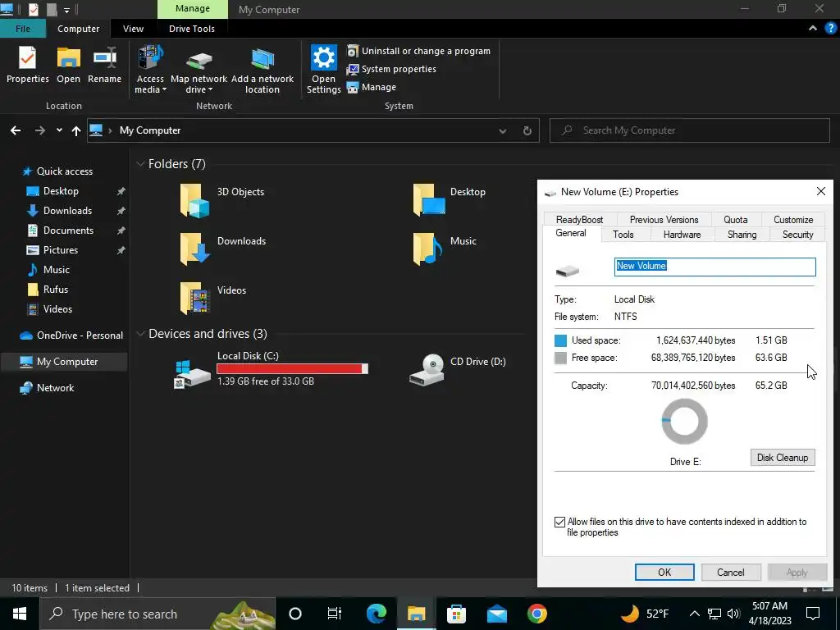Switch to Previous Versions tab

664,220
